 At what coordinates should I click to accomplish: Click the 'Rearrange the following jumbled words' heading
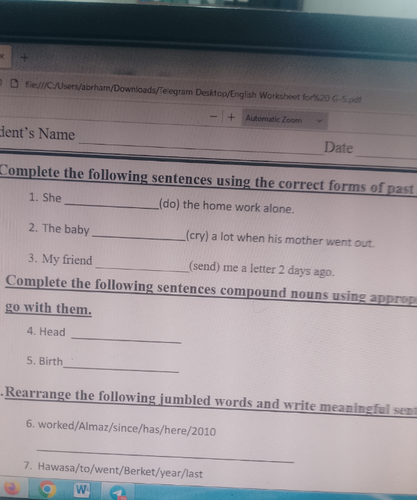click(x=211, y=400)
